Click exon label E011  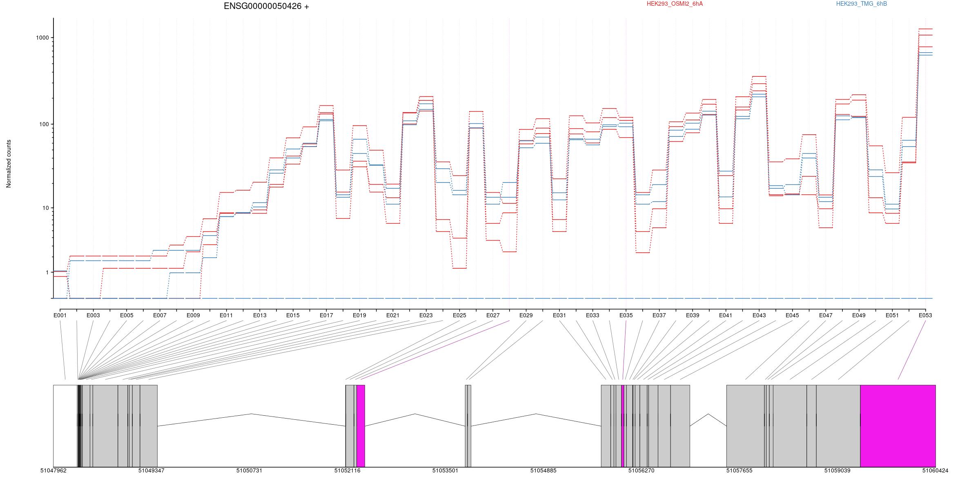(x=226, y=315)
